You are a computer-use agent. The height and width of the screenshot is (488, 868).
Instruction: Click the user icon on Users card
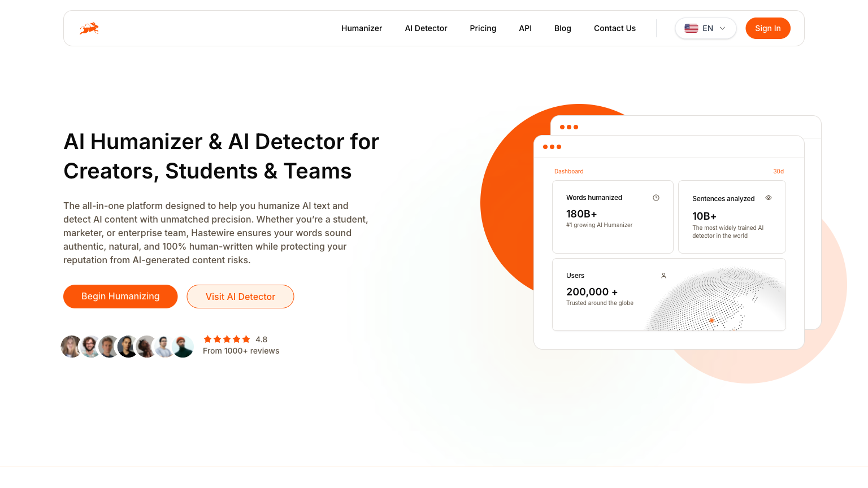tap(664, 276)
